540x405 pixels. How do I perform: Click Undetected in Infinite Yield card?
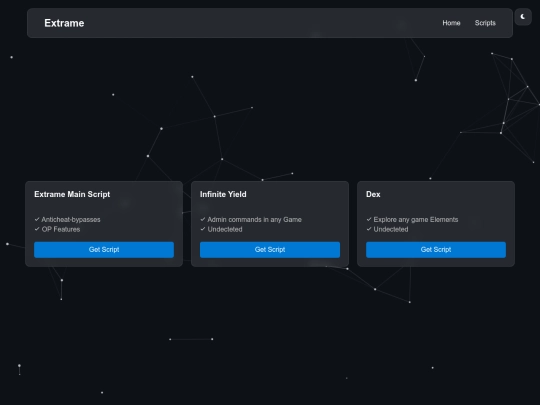pyautogui.click(x=225, y=229)
